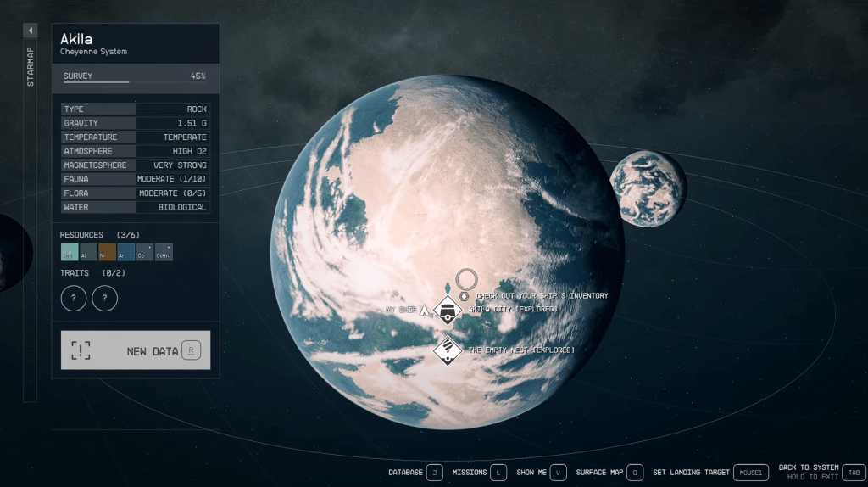Select the Al resource tile
The width and height of the screenshot is (868, 487).
pos(88,252)
